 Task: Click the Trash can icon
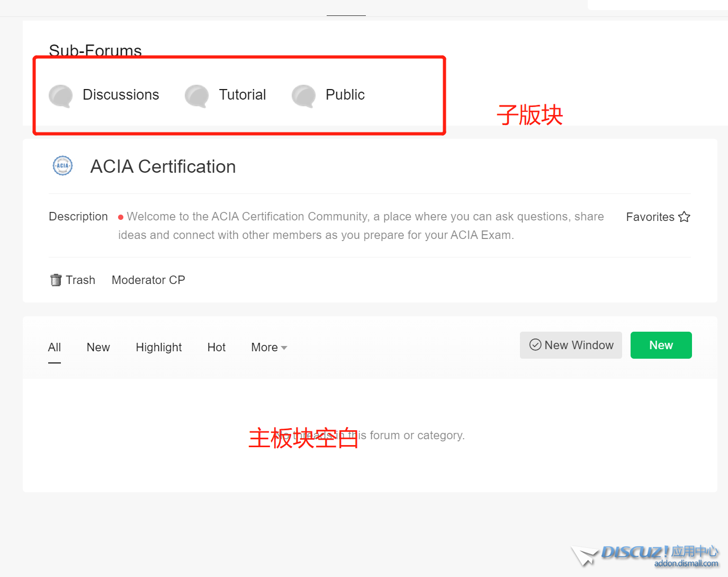pyautogui.click(x=56, y=280)
